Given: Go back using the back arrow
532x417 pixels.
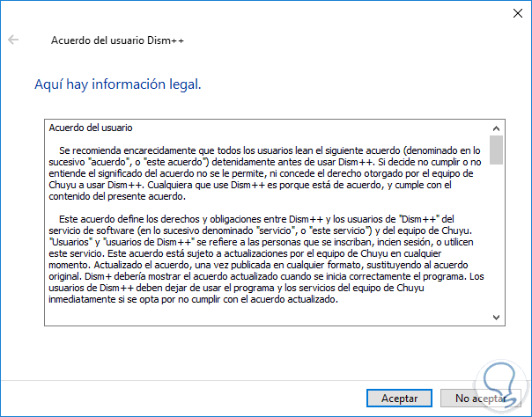Looking at the screenshot, I should click(13, 40).
